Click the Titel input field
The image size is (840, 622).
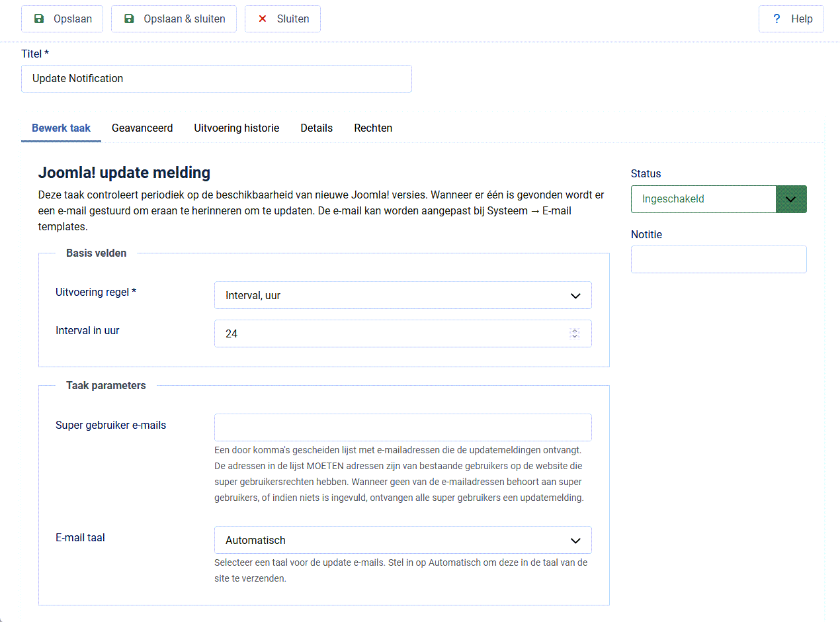tap(216, 78)
